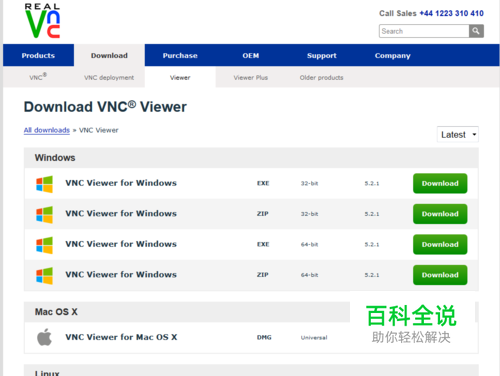Download the 32-bit ZIP Windows viewer
The image size is (500, 376).
click(x=440, y=214)
